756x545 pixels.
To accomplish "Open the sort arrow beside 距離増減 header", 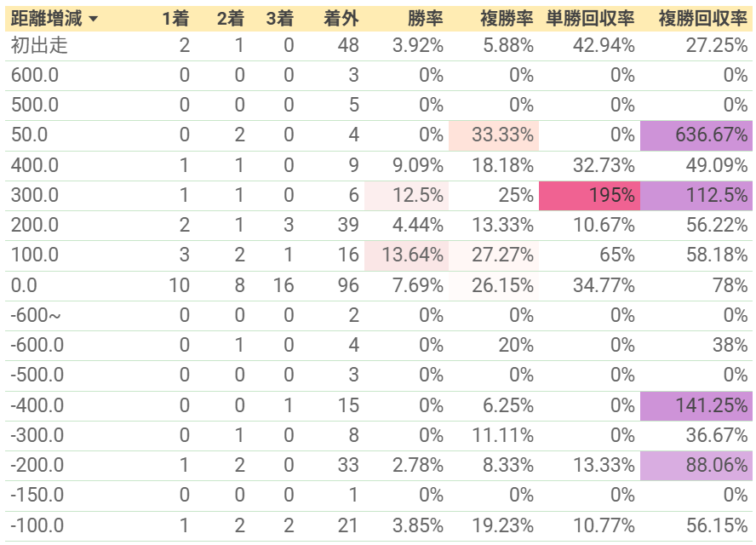I will pyautogui.click(x=94, y=20).
